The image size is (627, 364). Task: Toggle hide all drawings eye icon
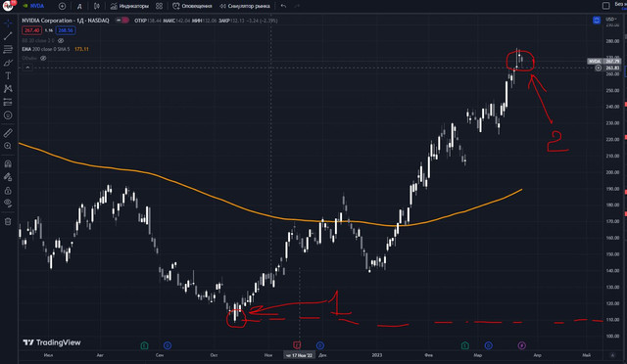(x=8, y=203)
